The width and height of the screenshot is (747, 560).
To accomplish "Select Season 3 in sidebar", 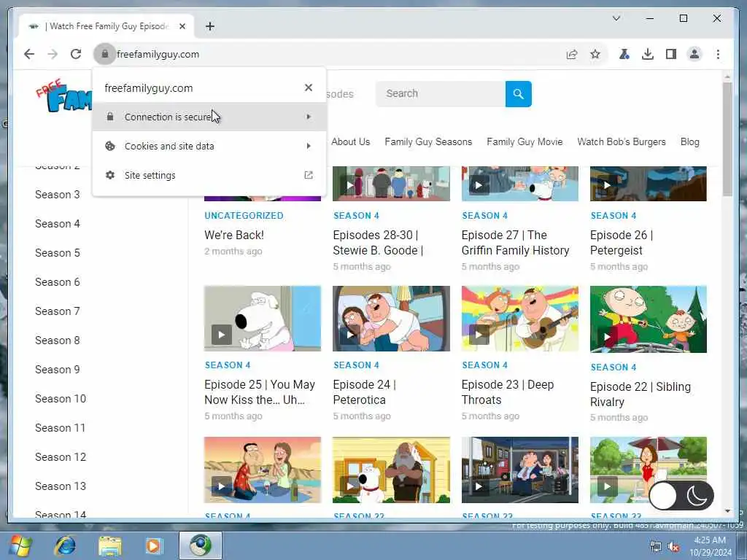I will coord(57,194).
